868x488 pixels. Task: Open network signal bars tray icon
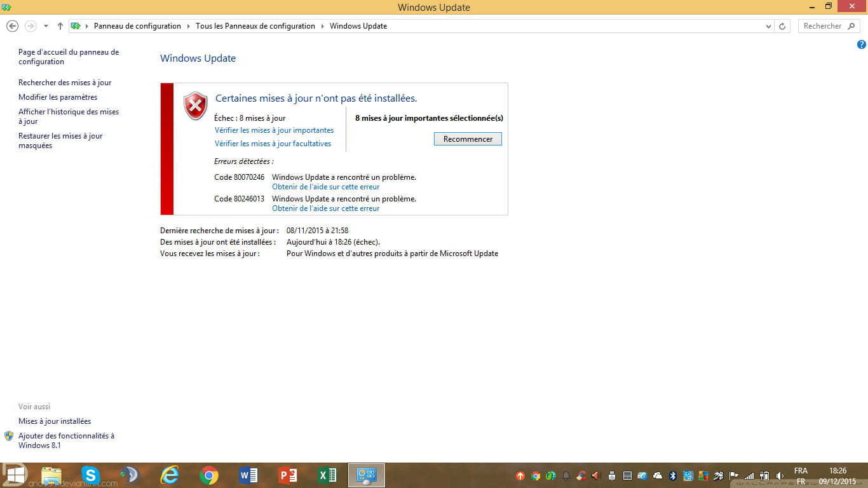[x=749, y=475]
